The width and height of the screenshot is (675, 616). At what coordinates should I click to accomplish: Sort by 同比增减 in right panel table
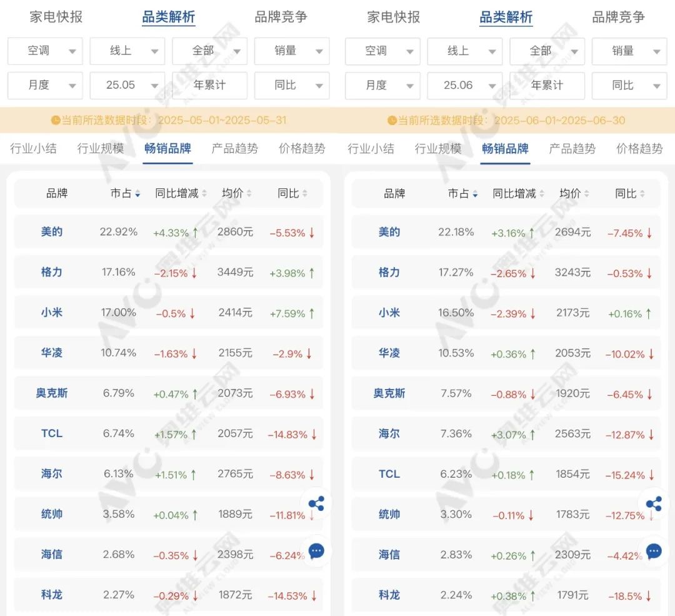(518, 193)
